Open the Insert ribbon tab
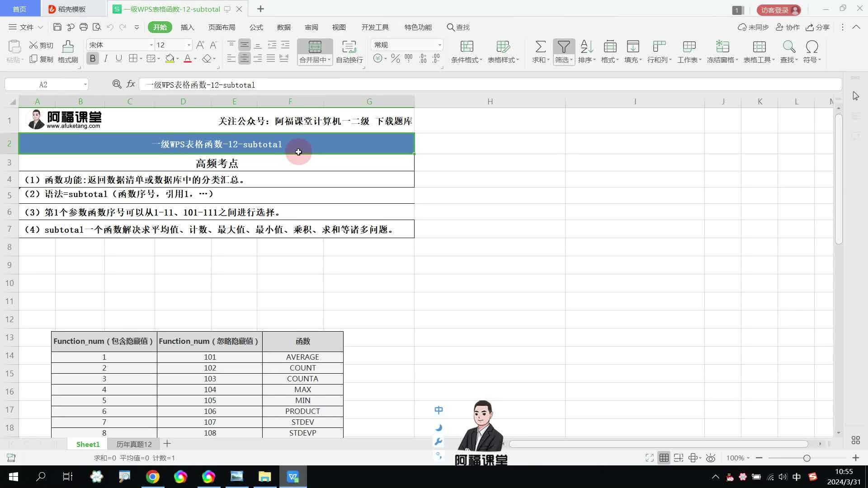868x488 pixels. 187,27
